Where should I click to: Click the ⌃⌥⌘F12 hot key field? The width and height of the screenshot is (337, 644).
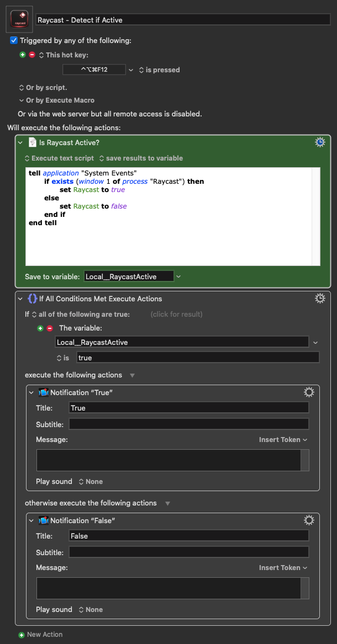pos(94,70)
